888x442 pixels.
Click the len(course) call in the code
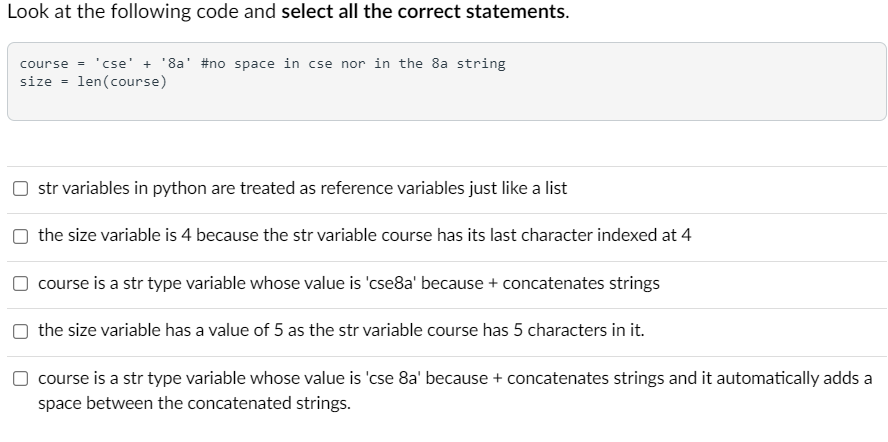[x=122, y=82]
